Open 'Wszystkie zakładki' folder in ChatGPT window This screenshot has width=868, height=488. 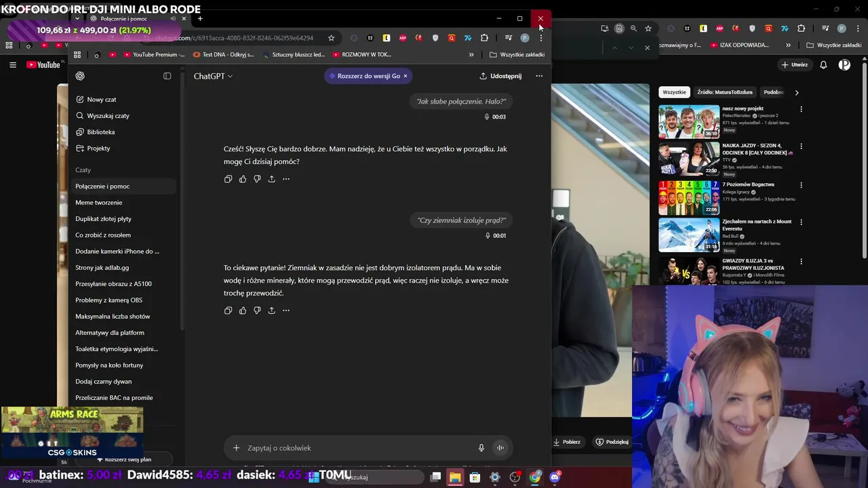[517, 55]
